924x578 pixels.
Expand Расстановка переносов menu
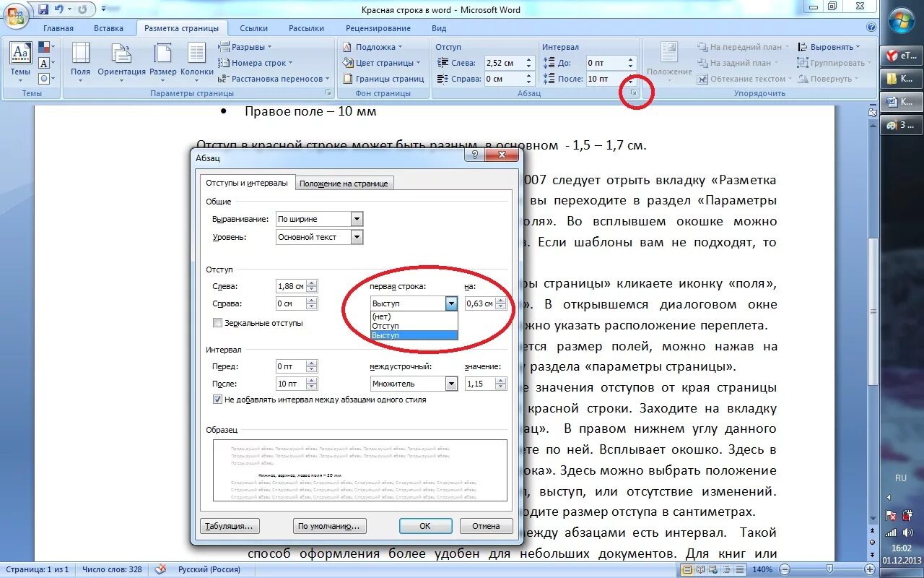pos(274,79)
